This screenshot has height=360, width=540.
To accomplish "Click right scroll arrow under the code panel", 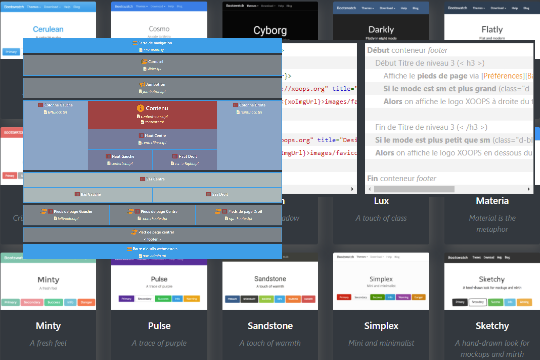I will pyautogui.click(x=352, y=189).
